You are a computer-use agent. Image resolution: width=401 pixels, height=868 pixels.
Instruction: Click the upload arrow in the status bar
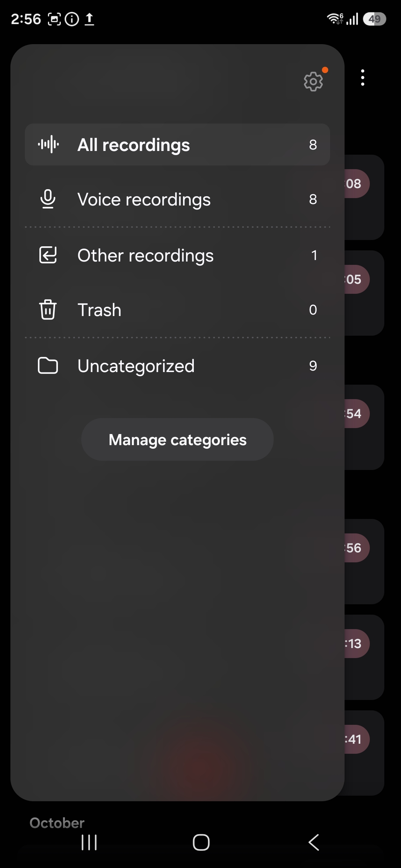click(89, 19)
